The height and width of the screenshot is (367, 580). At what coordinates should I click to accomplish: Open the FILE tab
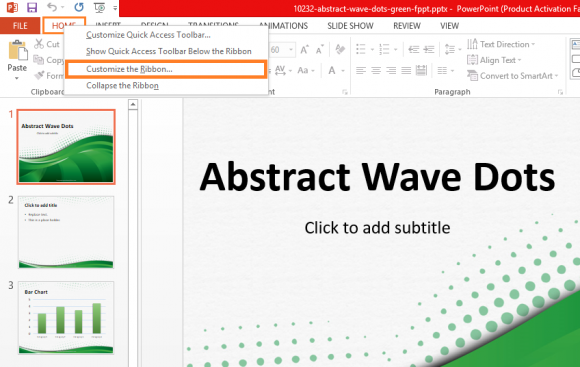tap(20, 26)
